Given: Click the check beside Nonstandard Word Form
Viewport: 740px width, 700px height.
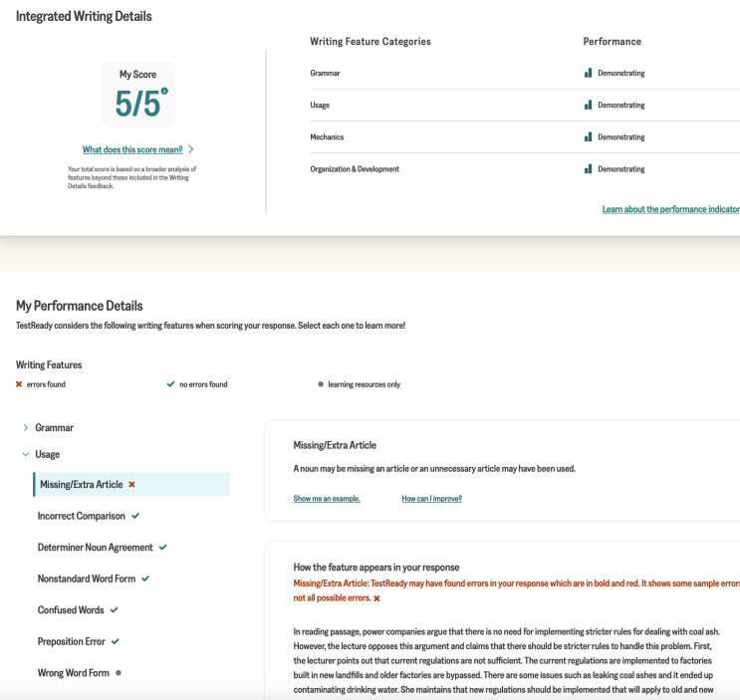Looking at the screenshot, I should point(145,579).
